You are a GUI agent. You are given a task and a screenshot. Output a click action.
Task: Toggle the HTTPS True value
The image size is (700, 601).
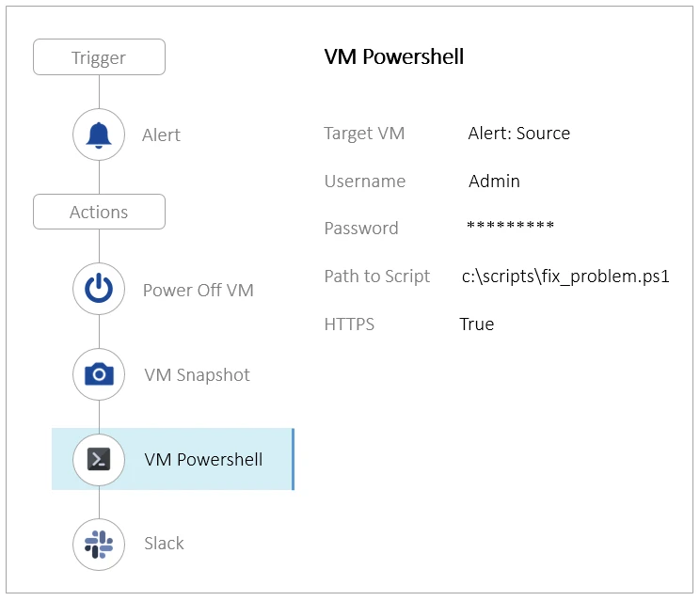[x=476, y=324]
